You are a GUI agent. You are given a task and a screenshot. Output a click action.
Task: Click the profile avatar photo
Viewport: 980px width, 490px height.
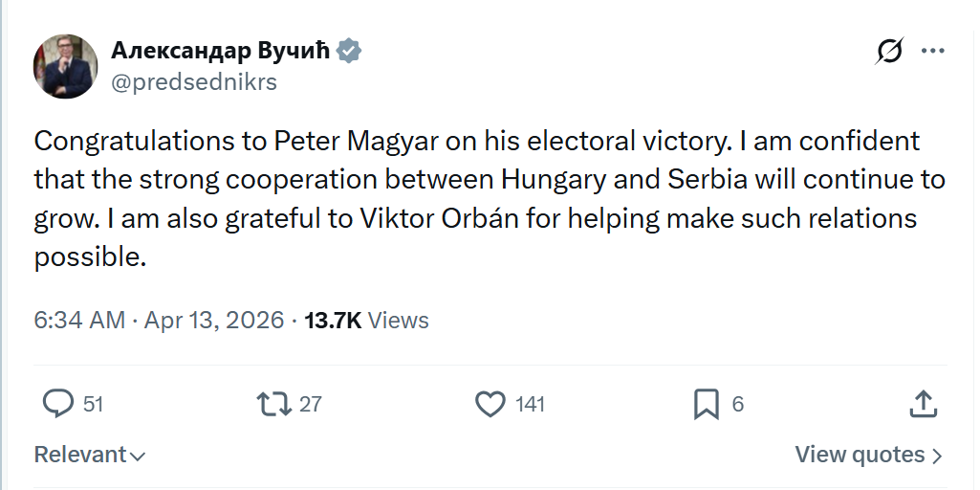tap(66, 66)
